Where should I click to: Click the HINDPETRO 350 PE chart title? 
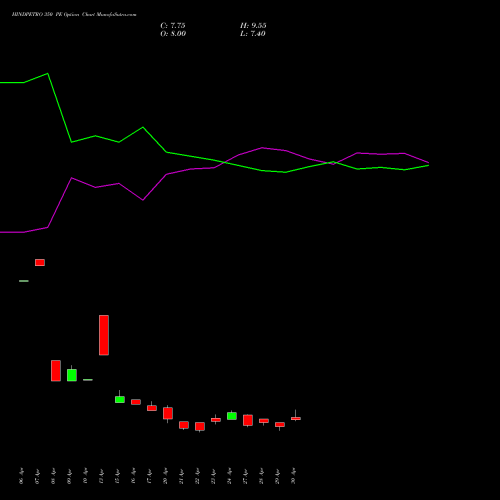tap(74, 15)
